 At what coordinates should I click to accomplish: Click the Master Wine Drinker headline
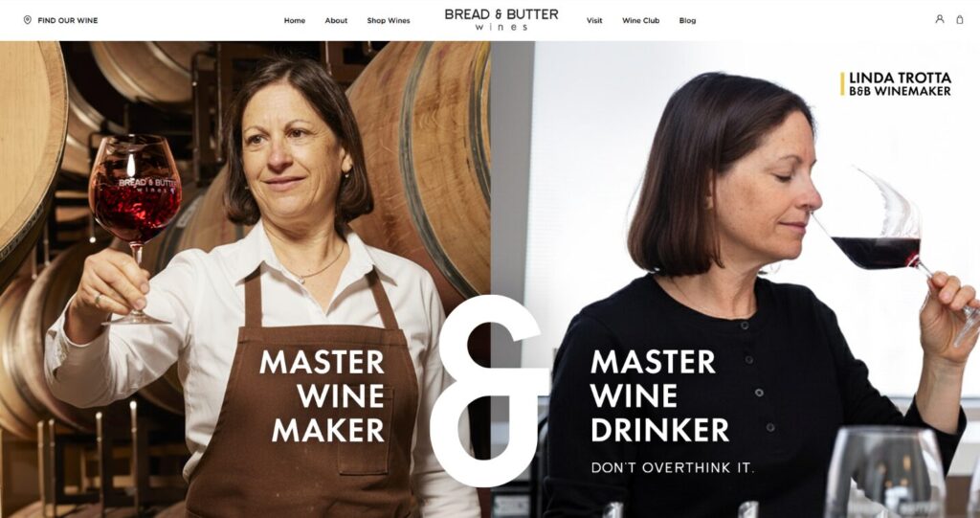659,396
